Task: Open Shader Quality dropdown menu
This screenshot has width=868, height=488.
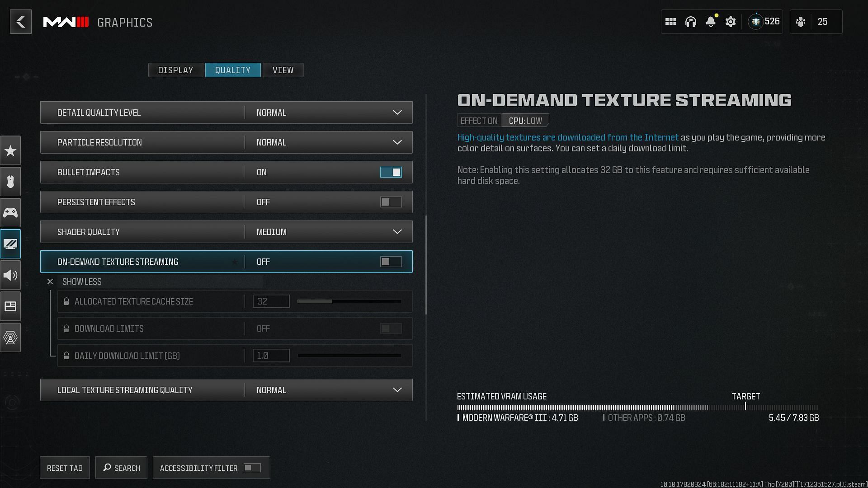Action: pos(396,231)
